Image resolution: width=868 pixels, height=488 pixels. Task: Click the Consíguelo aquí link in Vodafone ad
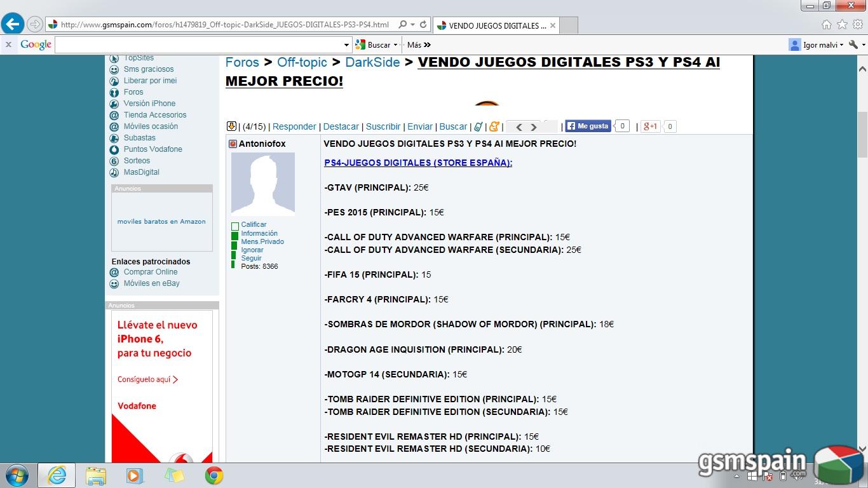tap(147, 379)
